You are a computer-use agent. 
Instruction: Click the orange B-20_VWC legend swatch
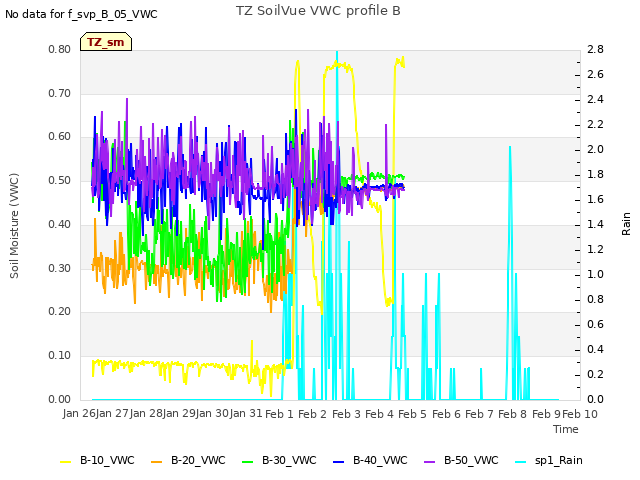pos(156,462)
